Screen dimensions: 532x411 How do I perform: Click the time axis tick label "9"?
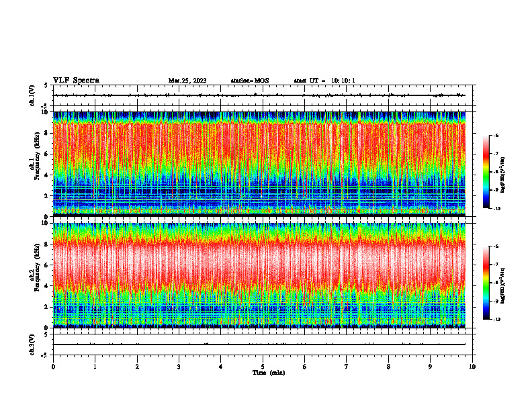coord(430,367)
